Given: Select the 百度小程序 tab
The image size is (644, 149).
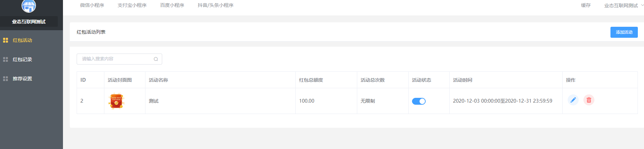Looking at the screenshot, I should [172, 5].
